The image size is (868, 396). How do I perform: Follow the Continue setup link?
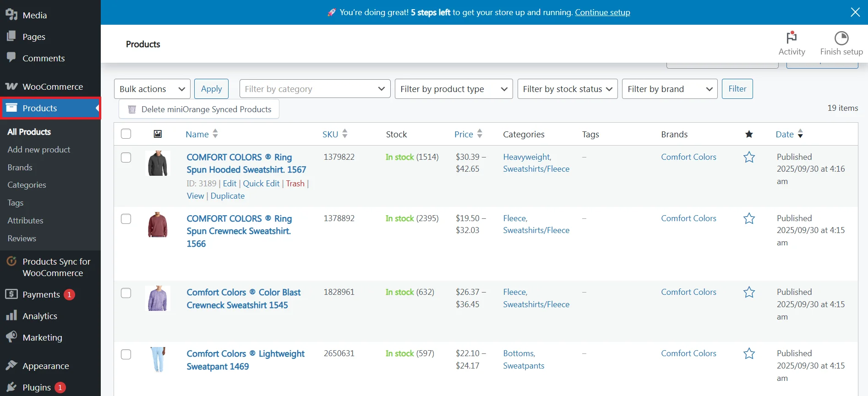[x=602, y=12]
